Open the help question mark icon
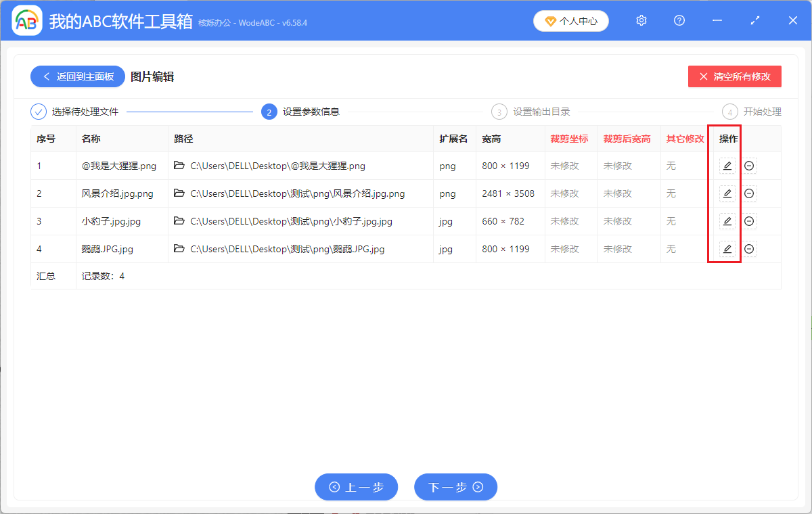 (679, 20)
